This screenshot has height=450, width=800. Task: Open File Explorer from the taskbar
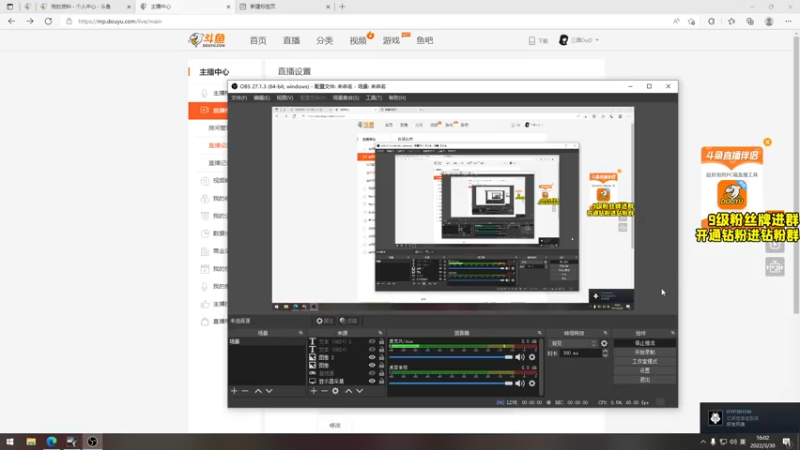31,442
